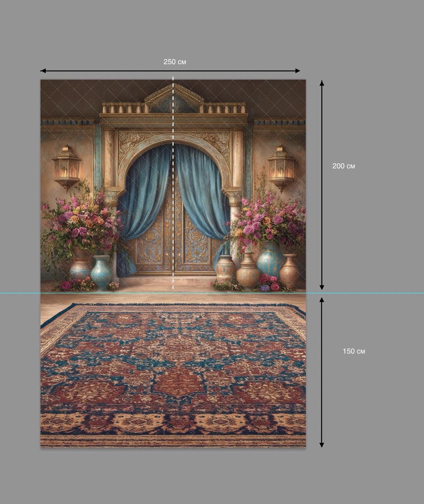Select the vertical 150 см arrow
Image resolution: width=424 pixels, height=504 pixels.
coord(322,372)
